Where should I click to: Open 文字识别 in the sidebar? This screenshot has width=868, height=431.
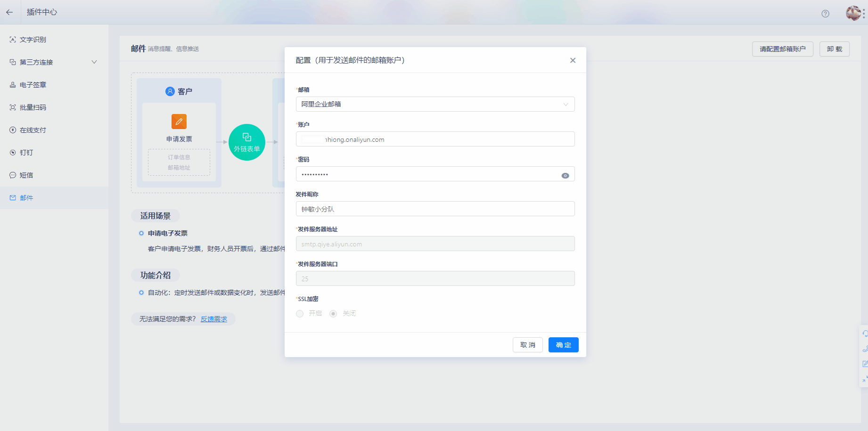[x=33, y=40]
